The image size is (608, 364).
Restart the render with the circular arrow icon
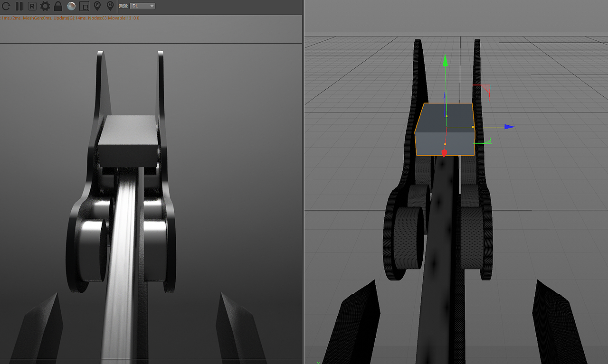[6, 6]
